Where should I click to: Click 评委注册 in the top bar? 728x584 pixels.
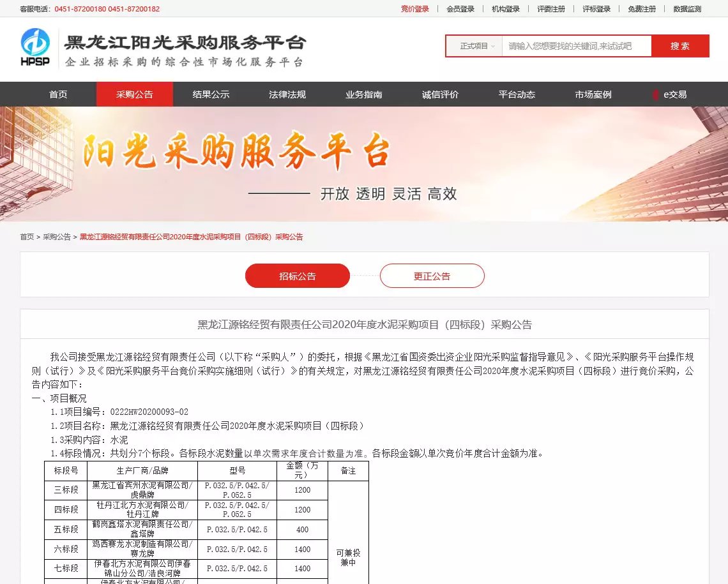coord(551,9)
